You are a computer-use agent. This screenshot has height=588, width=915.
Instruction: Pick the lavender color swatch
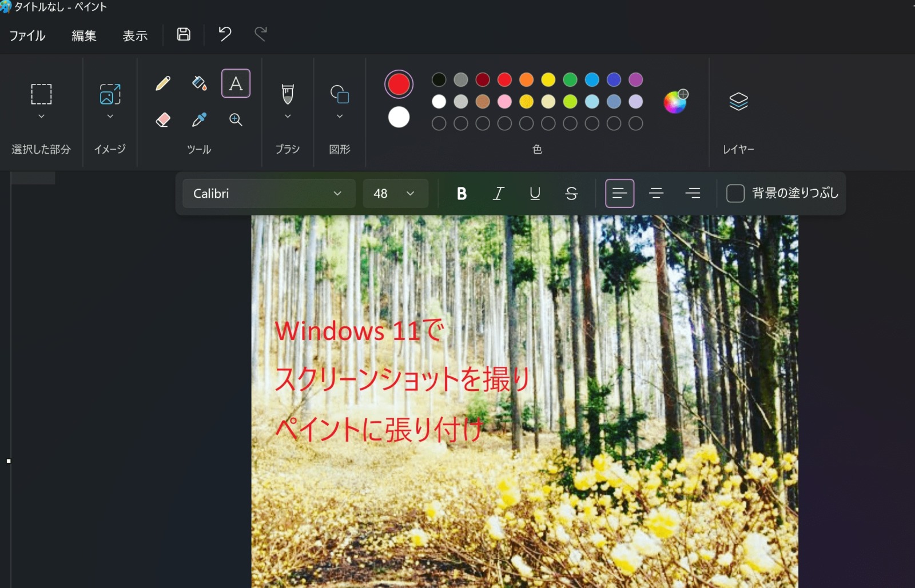(x=636, y=102)
